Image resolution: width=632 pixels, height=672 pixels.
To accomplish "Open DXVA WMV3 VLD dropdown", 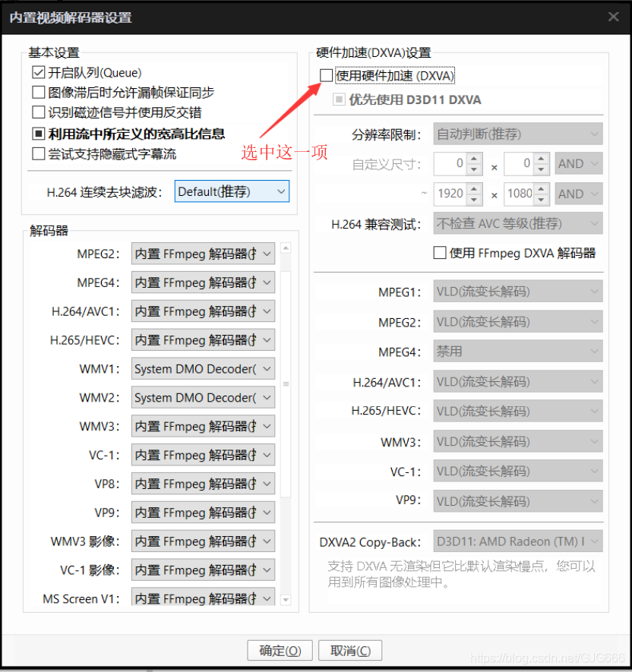I will (x=518, y=441).
